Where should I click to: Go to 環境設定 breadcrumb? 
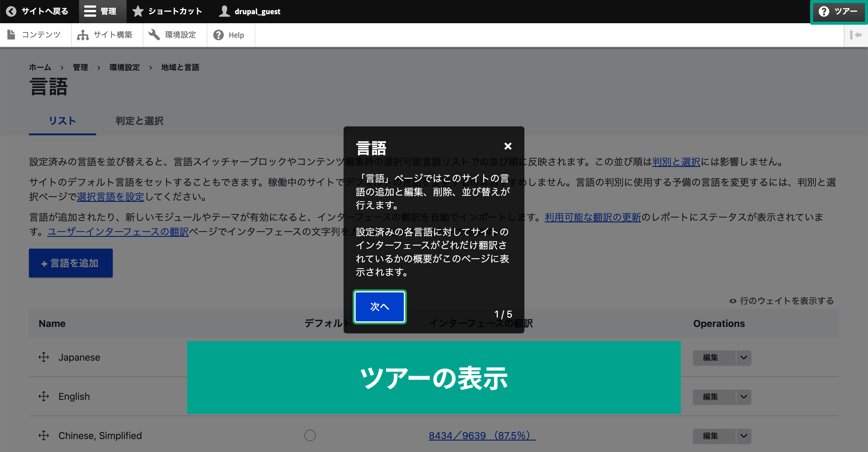pyautogui.click(x=125, y=67)
